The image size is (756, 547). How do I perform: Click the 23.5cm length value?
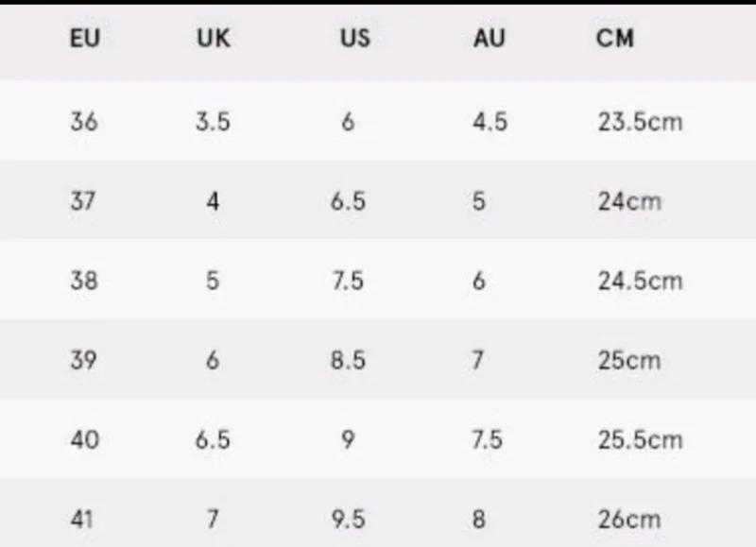click(x=641, y=122)
